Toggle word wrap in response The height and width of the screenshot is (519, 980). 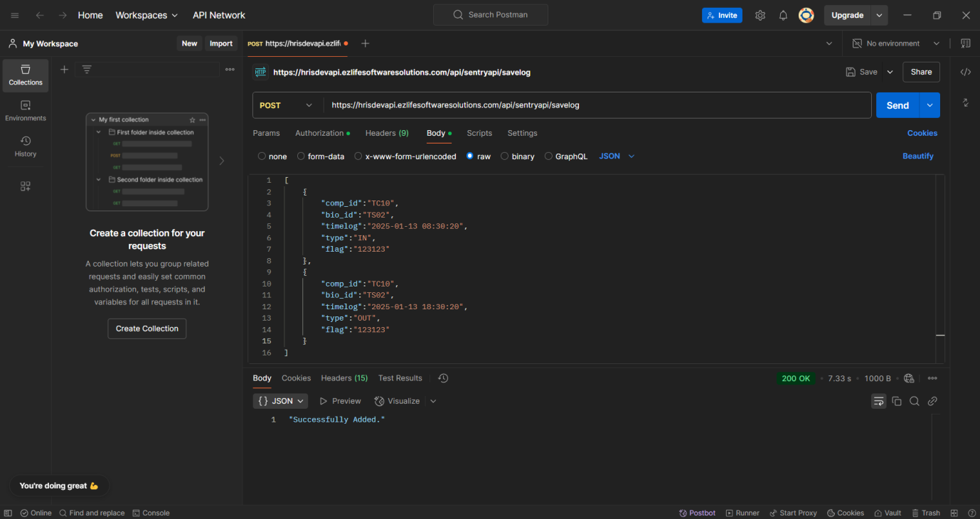879,401
